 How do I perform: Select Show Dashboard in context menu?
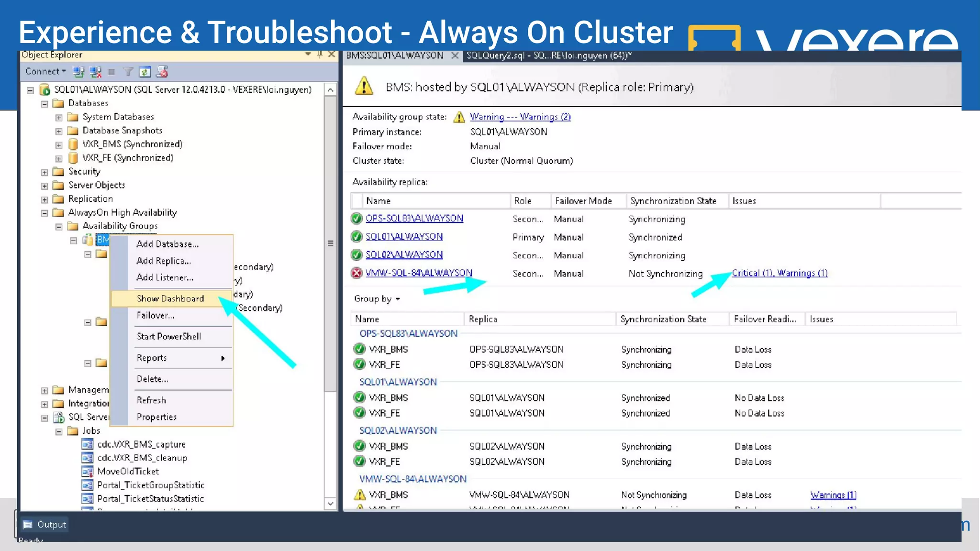171,298
